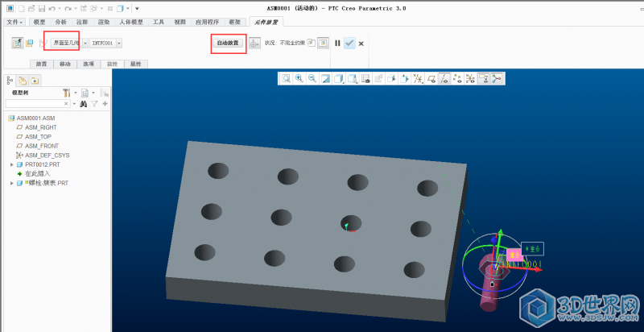
Task: Switch to the 注释 ribbon tab
Action: [x=82, y=23]
